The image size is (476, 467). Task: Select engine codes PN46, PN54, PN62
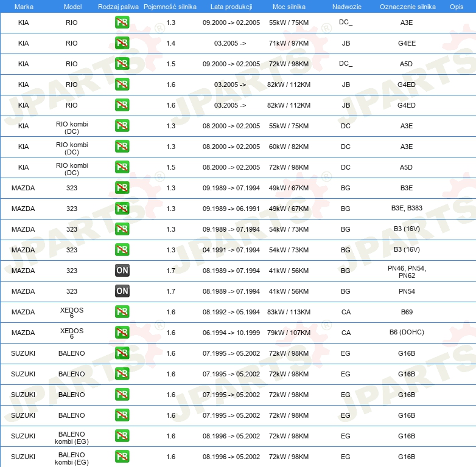coord(407,272)
